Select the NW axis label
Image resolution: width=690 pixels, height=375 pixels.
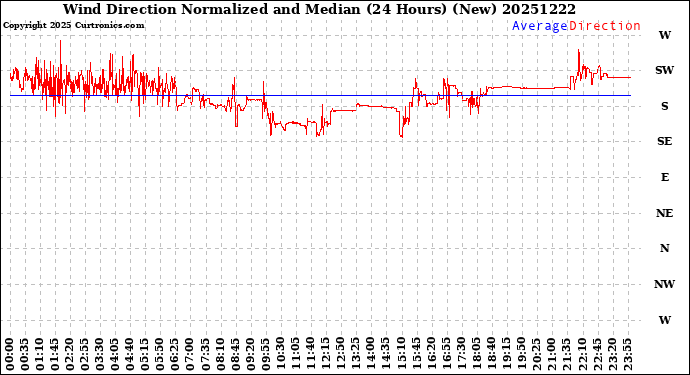pyautogui.click(x=664, y=284)
